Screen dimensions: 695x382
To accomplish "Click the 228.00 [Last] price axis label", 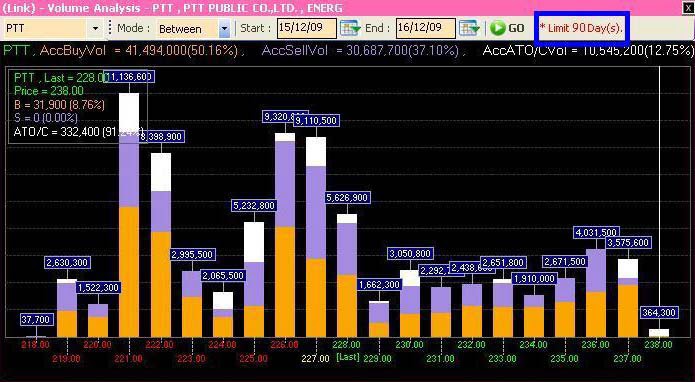I will click(x=347, y=350).
